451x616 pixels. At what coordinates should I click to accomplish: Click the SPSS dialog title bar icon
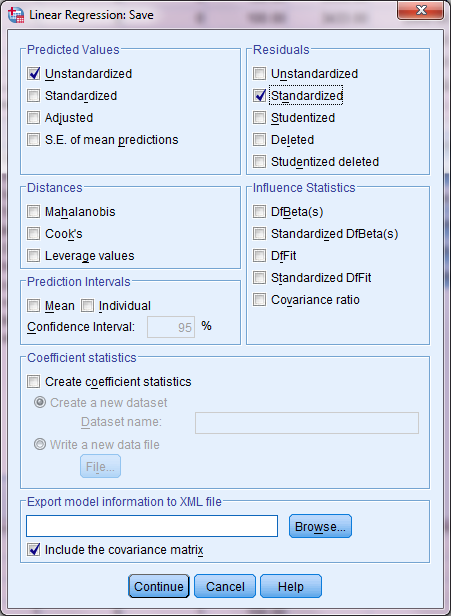click(16, 15)
